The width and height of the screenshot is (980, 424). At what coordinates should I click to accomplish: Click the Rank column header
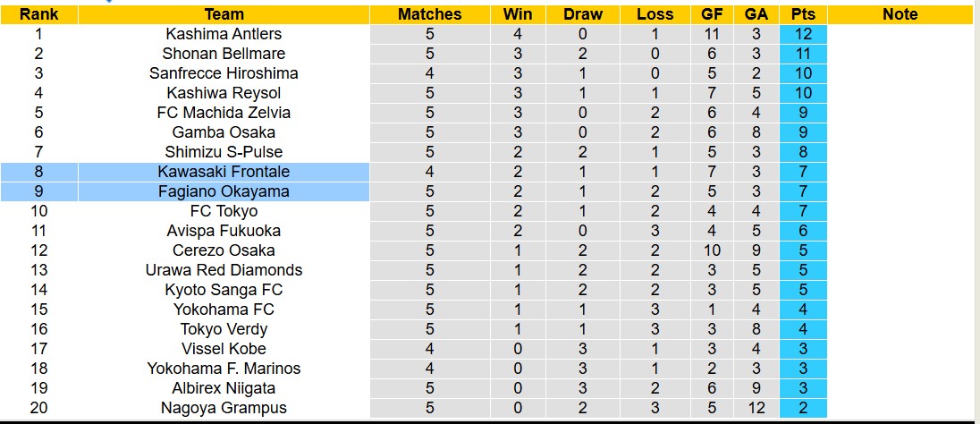click(38, 14)
